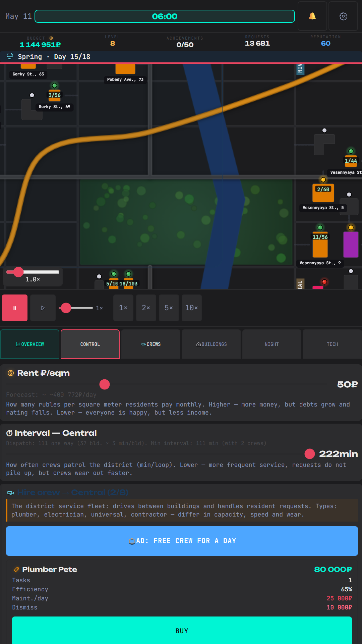Open the Buildings tab
This screenshot has width=362, height=644.
click(x=212, y=344)
